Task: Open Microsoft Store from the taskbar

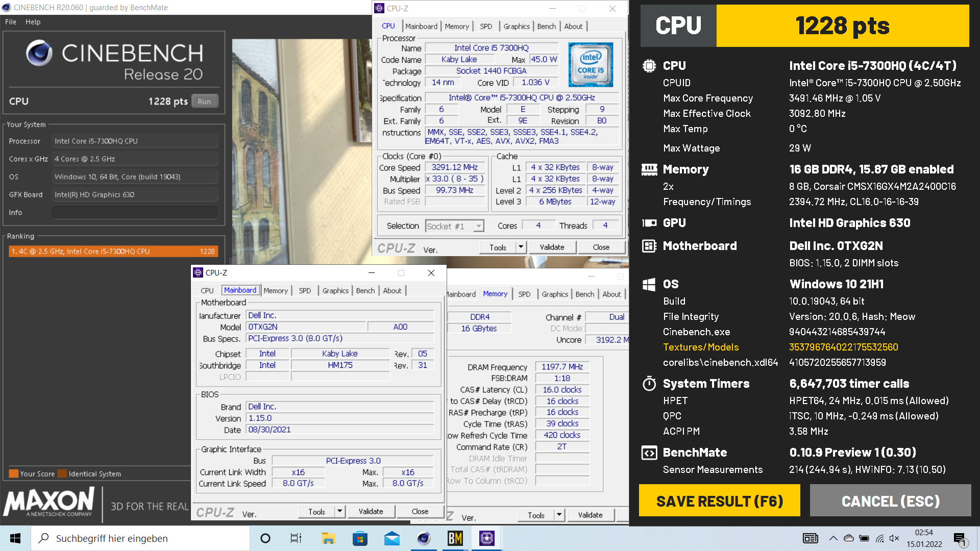Action: [360, 538]
